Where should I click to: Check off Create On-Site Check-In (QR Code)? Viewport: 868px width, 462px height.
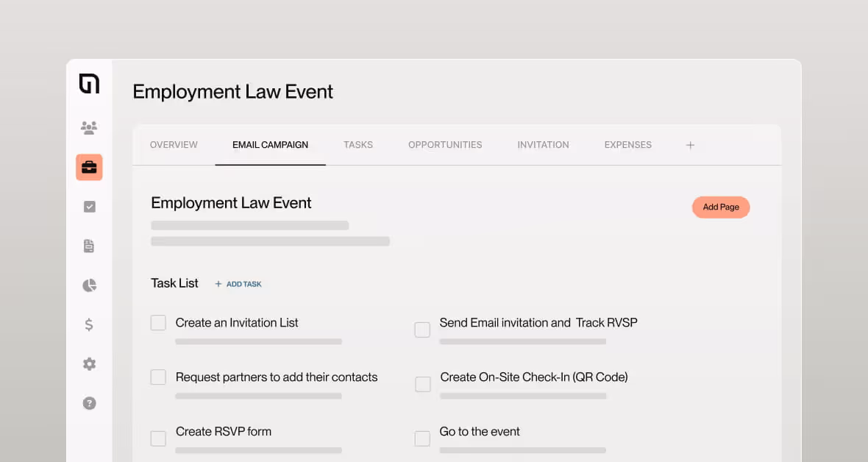[422, 383]
